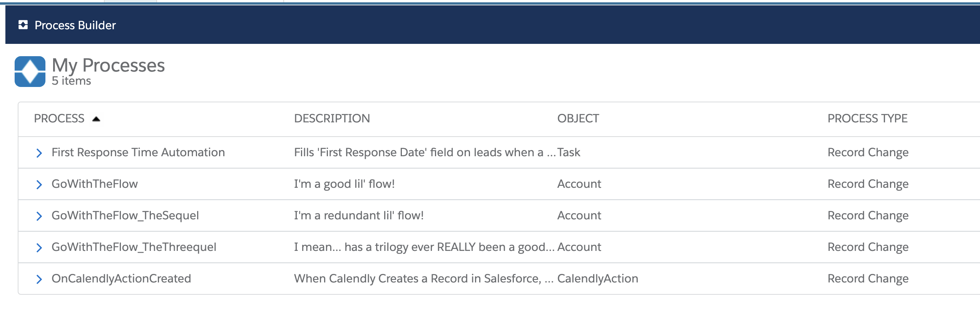
Task: Click the Process Builder header icon
Action: 23,25
